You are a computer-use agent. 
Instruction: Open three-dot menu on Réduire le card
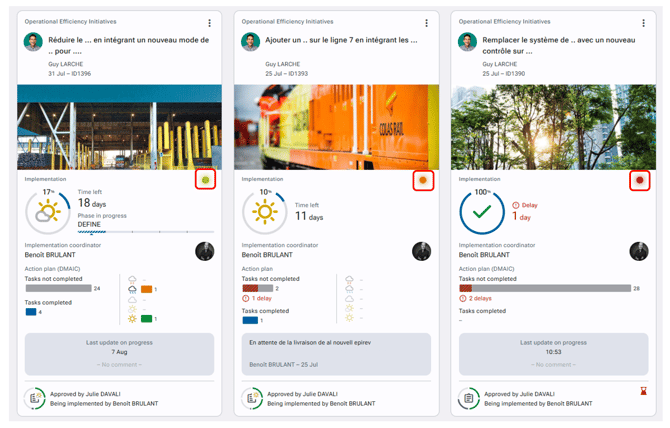pos(209,23)
